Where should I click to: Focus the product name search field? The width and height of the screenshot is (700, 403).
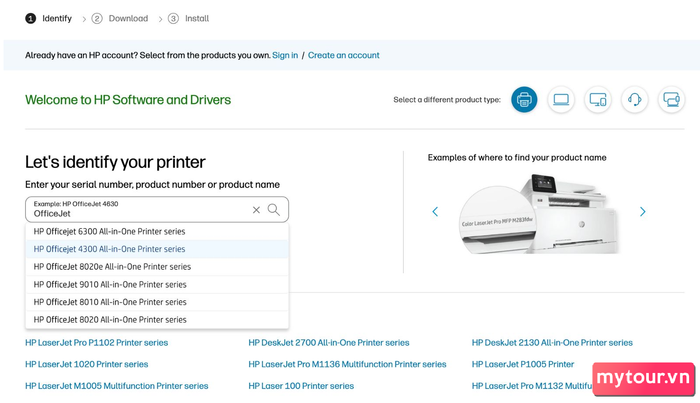tap(157, 209)
